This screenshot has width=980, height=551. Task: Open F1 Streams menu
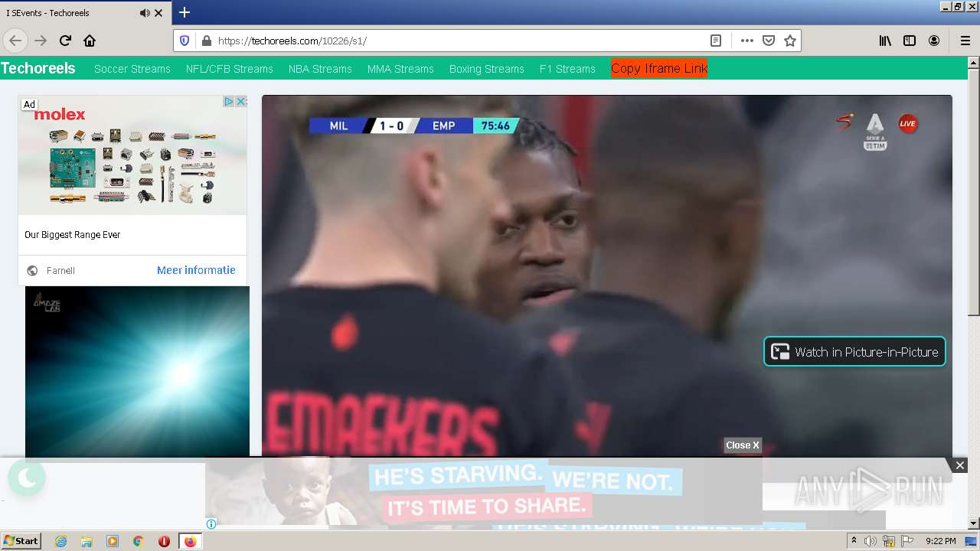click(x=567, y=69)
